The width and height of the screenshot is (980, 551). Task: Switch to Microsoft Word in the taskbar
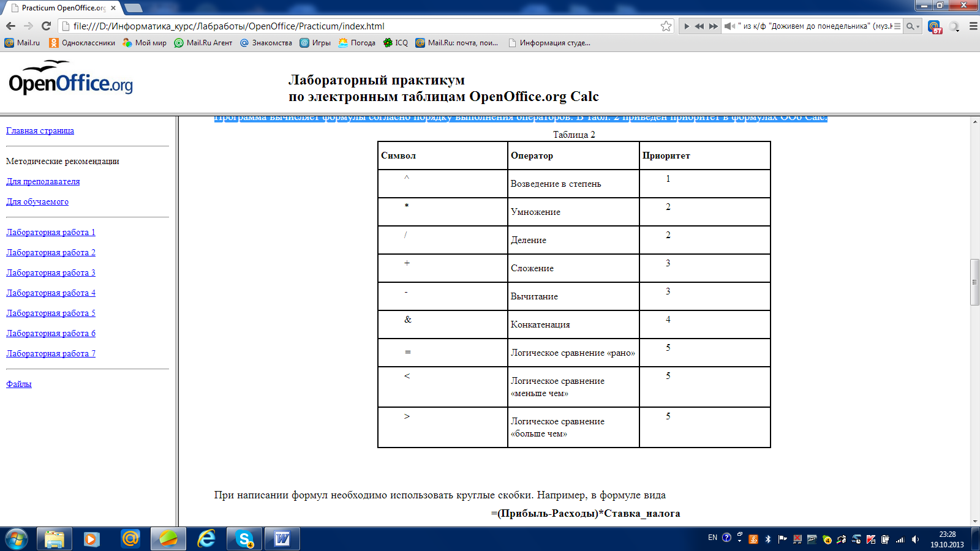(x=282, y=539)
